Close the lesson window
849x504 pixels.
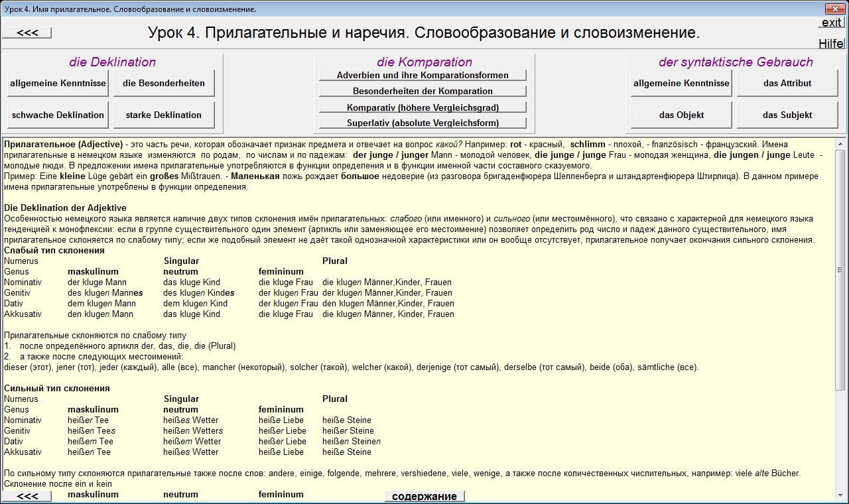834,9
